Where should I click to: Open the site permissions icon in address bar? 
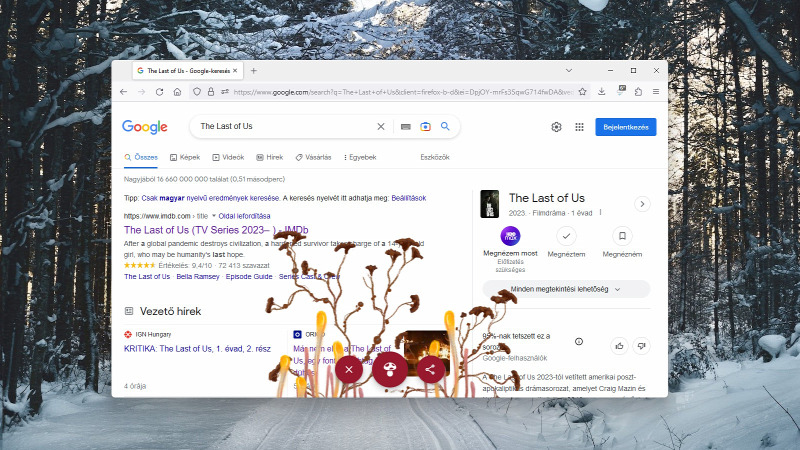point(225,92)
